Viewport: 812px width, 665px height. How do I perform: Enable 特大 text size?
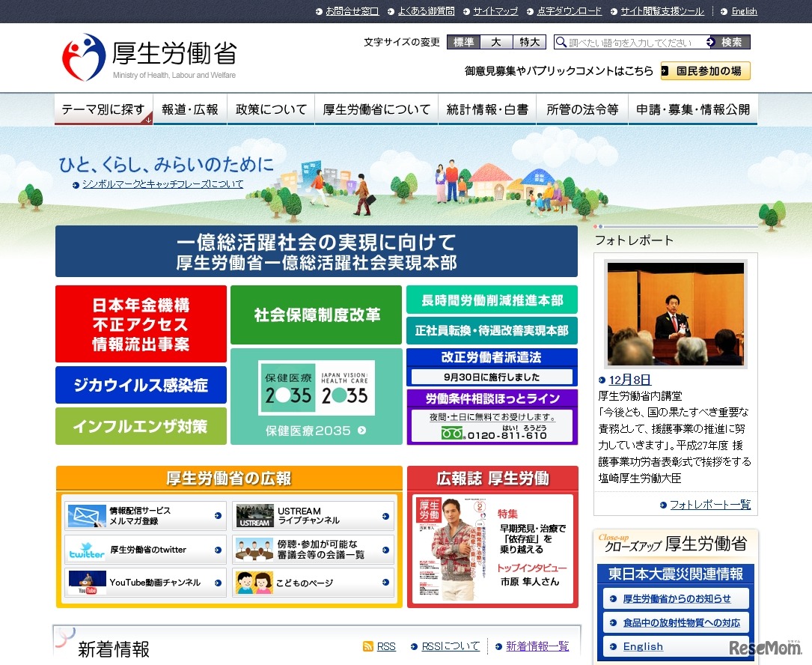pos(529,43)
